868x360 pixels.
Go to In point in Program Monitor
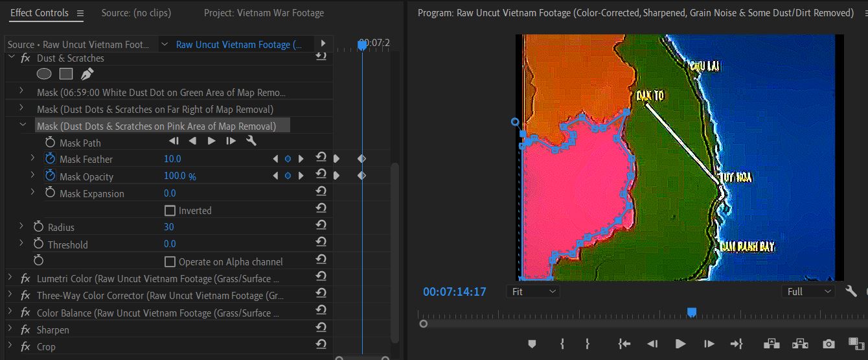tap(624, 344)
